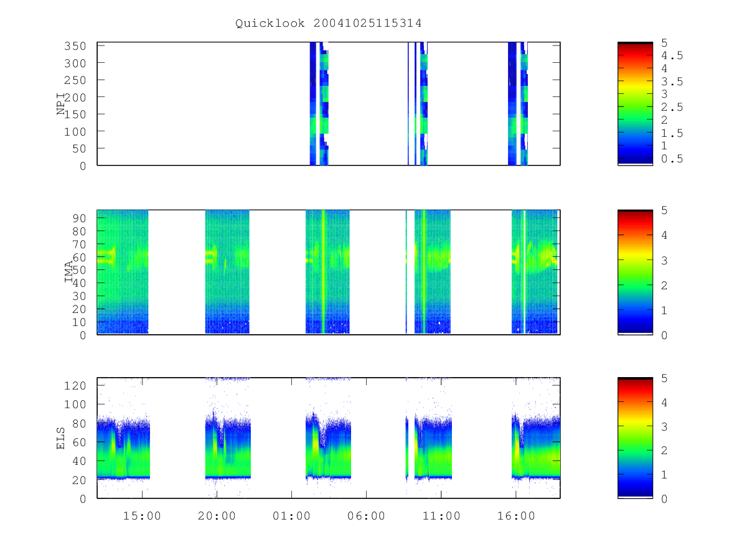747x560 pixels.
Task: Click the 2.5 label on NPI color bar
Action: [672, 107]
